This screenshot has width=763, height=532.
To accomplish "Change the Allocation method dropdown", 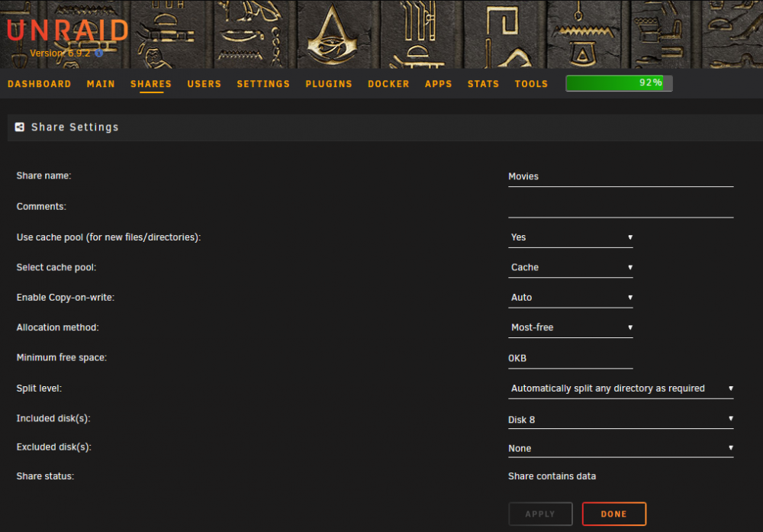I will 570,327.
